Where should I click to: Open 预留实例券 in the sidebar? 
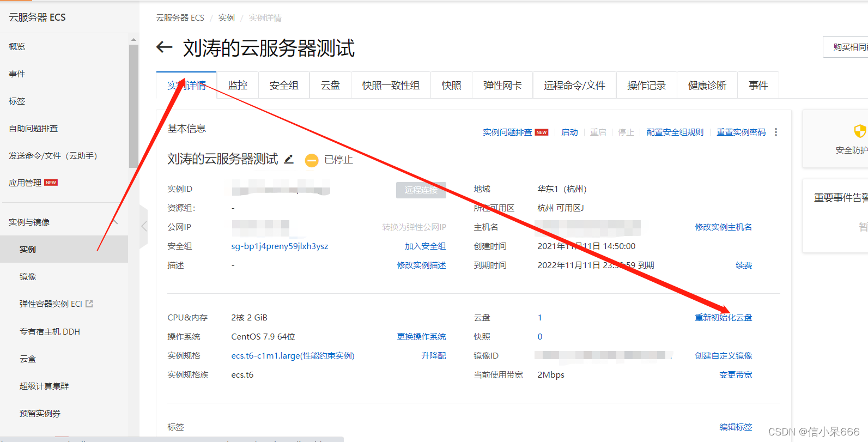(40, 414)
